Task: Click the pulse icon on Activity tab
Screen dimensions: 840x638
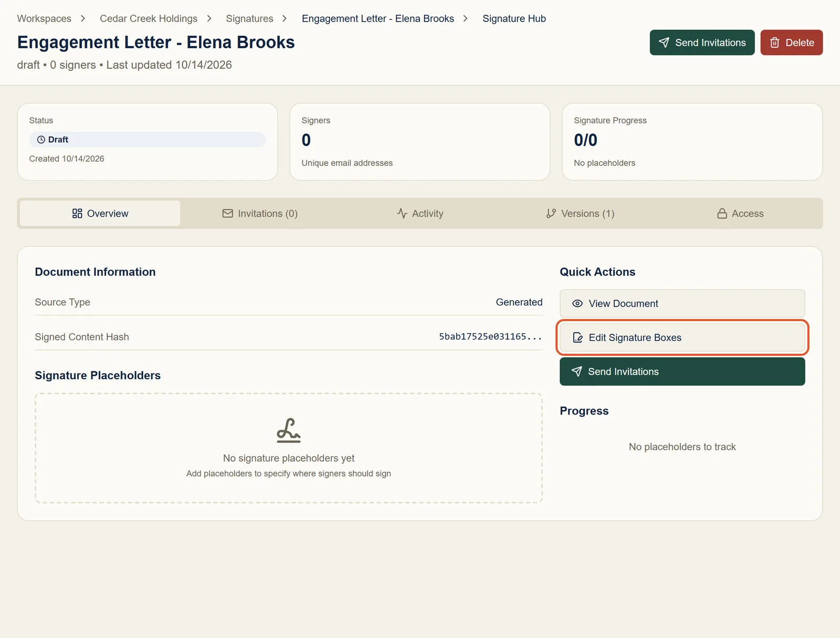Action: (402, 214)
